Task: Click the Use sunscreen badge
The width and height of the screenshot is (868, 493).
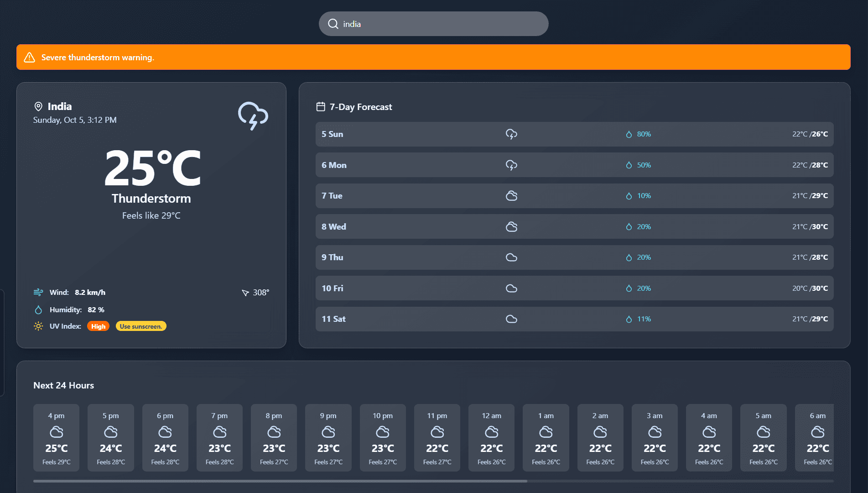Action: 141,326
